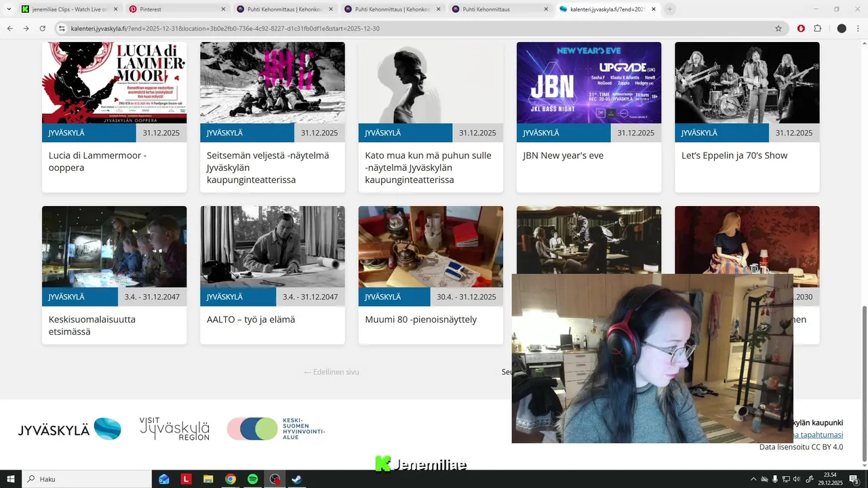Open the volume control in the system tray
The image size is (868, 488).
click(797, 479)
